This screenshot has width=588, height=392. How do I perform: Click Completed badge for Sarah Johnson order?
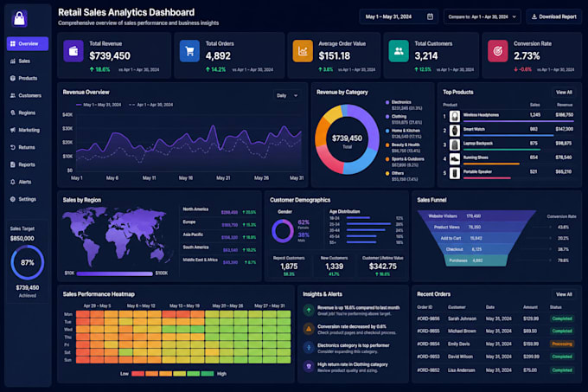point(562,318)
